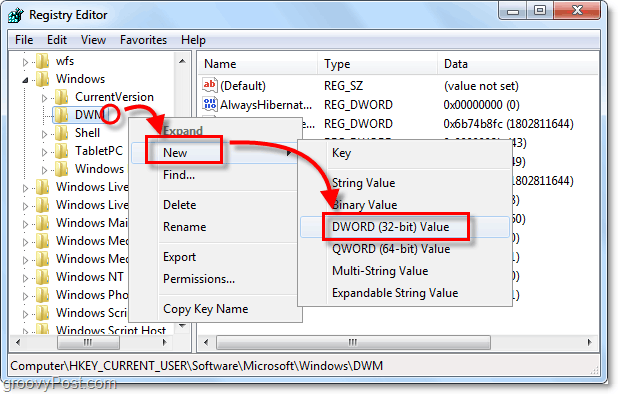618x394 pixels.
Task: Choose Copy Key Name in the context menu
Action: pos(214,309)
